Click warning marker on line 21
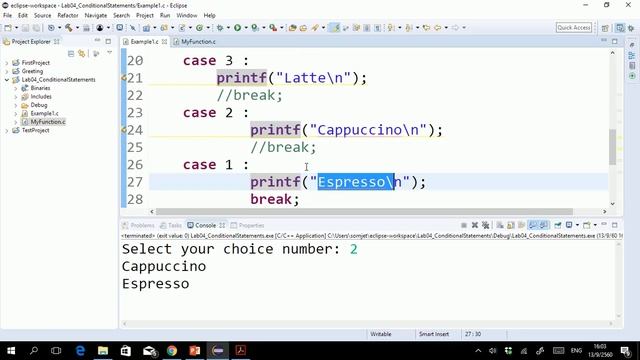Viewport: 640px width, 360px height. [124, 78]
